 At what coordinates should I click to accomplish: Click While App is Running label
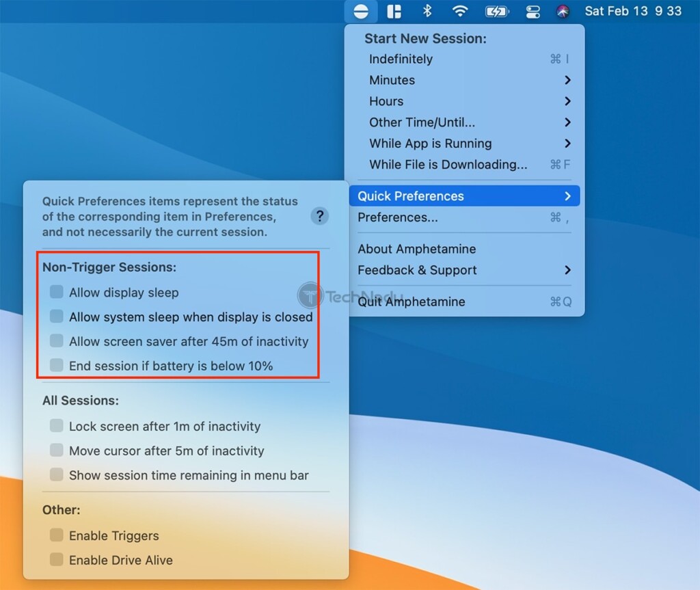pyautogui.click(x=431, y=144)
